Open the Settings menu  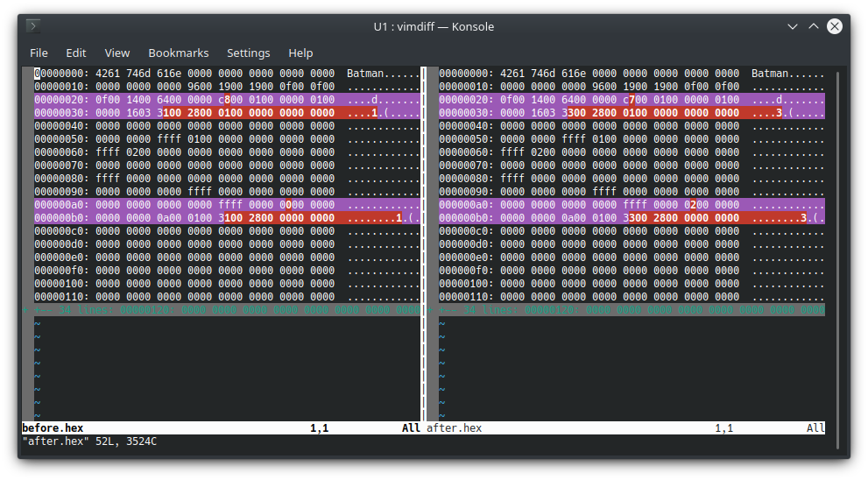pyautogui.click(x=248, y=53)
